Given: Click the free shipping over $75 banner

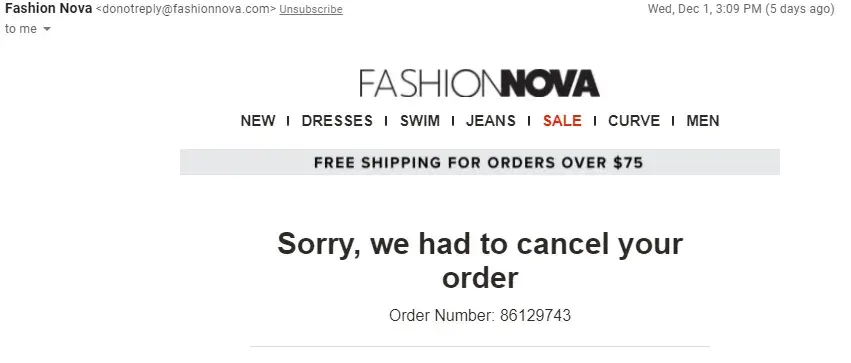Looking at the screenshot, I should (x=480, y=162).
